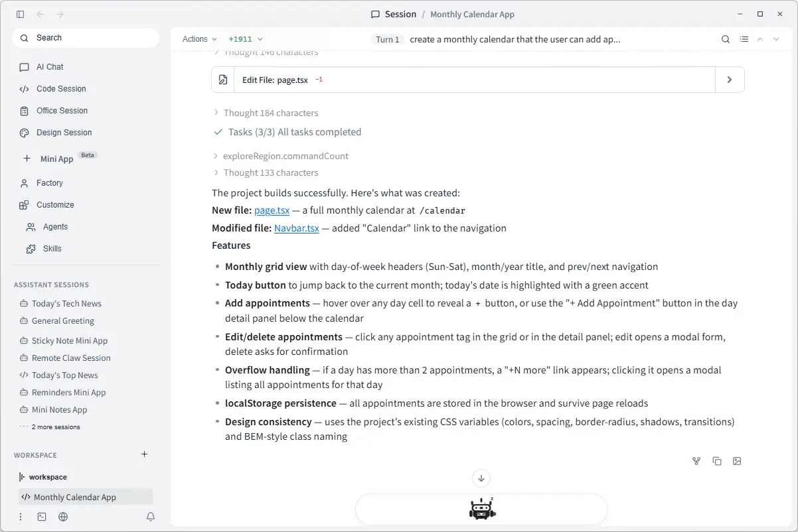798x532 pixels.
Task: Open the Navbar.tsx file link
Action: pos(297,228)
